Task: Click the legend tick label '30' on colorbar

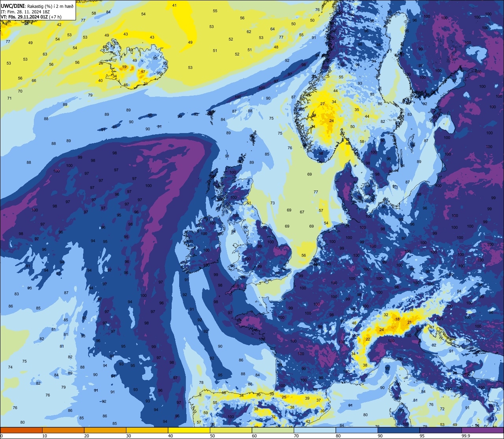Action: pos(128,436)
